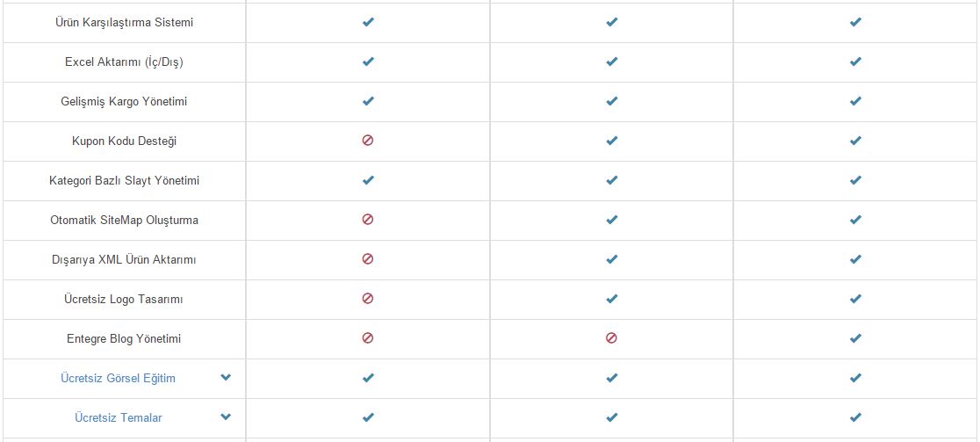Click the first-column checkmark for Kategori Bazlı Slayt Yönetimi
The width and height of the screenshot is (980, 442).
pyautogui.click(x=368, y=180)
